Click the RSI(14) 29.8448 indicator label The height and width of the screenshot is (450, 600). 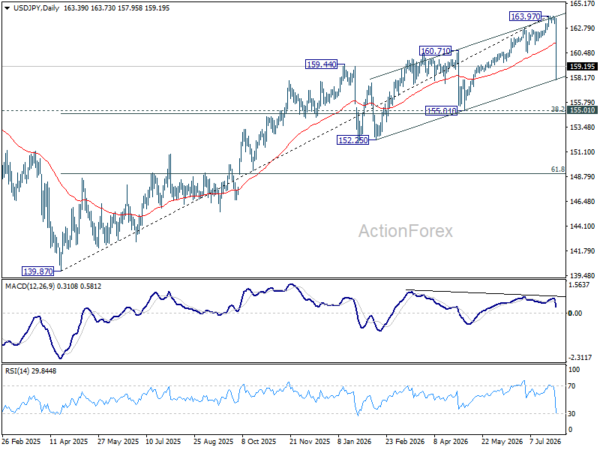[x=30, y=371]
